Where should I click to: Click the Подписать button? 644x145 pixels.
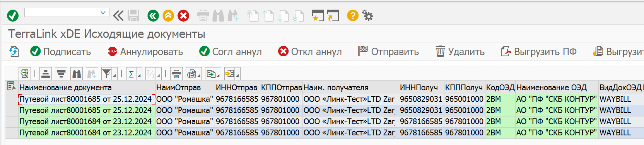[61, 52]
